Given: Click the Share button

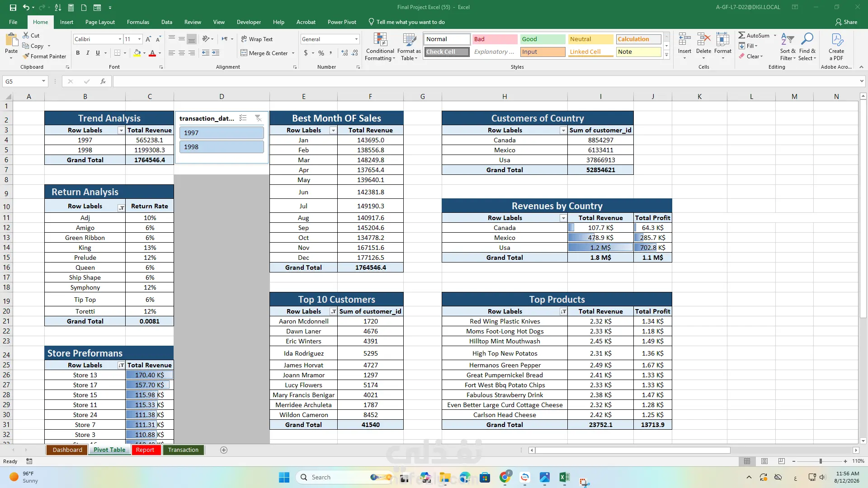Looking at the screenshot, I should click(846, 22).
